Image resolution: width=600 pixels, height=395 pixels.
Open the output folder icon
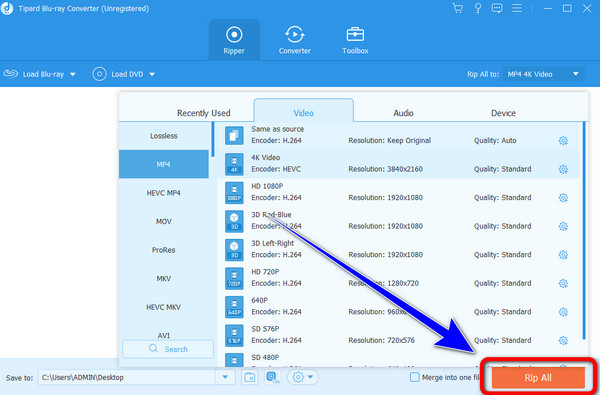[249, 377]
